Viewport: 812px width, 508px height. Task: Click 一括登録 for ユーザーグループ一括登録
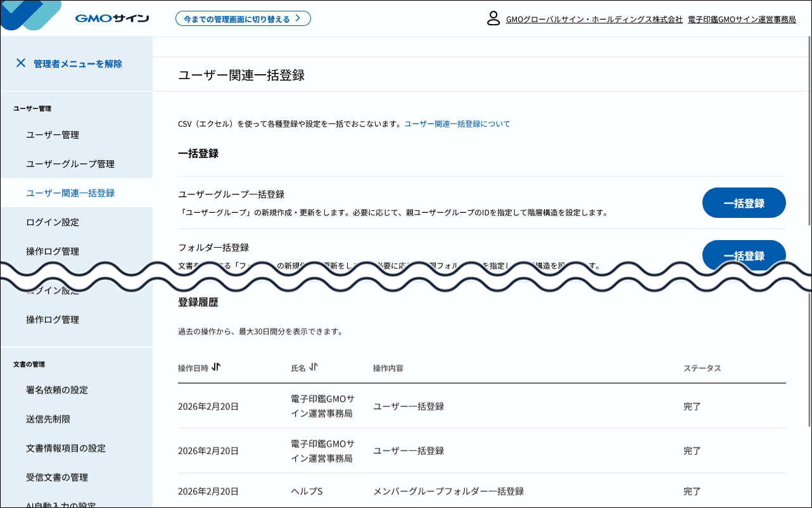click(744, 203)
